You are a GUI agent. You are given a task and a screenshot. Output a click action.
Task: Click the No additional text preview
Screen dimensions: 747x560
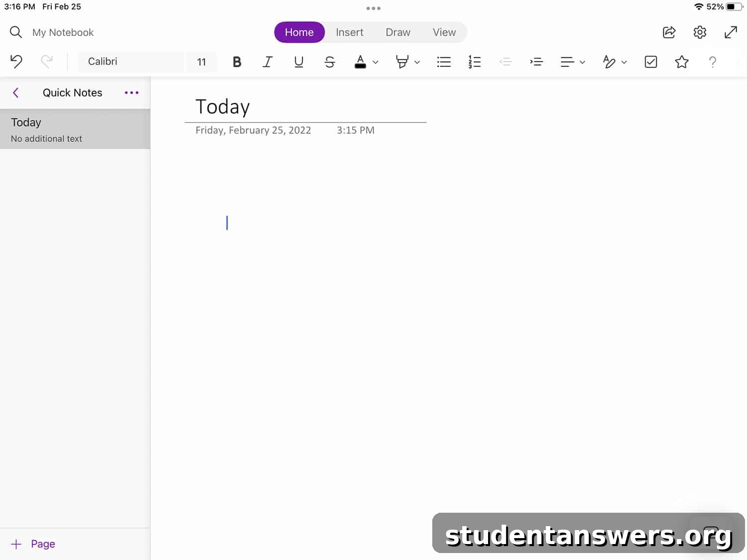[46, 139]
